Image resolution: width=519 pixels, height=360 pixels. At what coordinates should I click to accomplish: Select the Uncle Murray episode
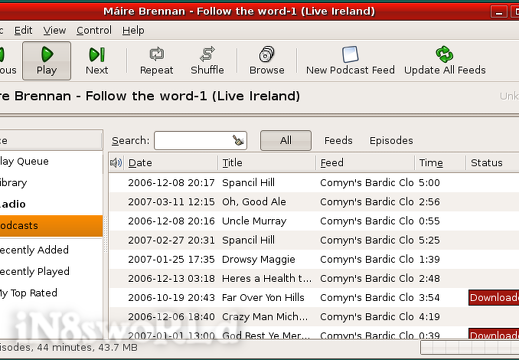point(314,221)
